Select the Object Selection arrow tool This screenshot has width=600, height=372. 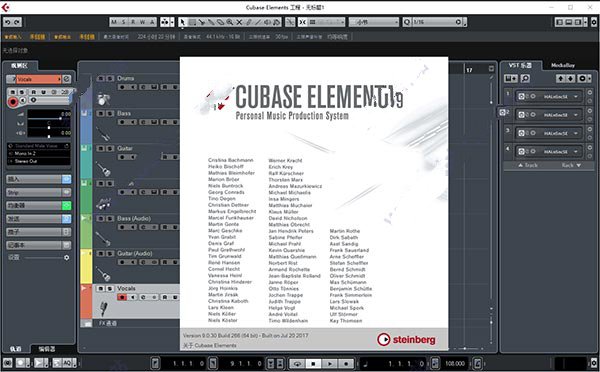pyautogui.click(x=183, y=22)
